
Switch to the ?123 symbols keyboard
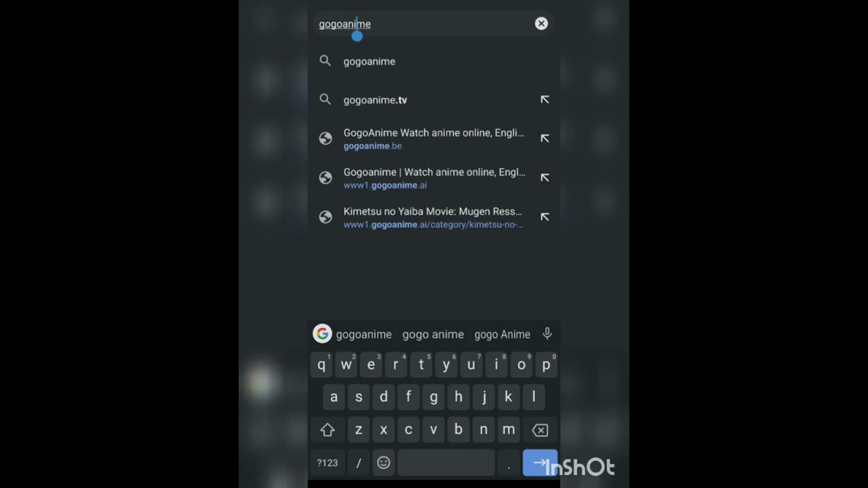coord(328,462)
